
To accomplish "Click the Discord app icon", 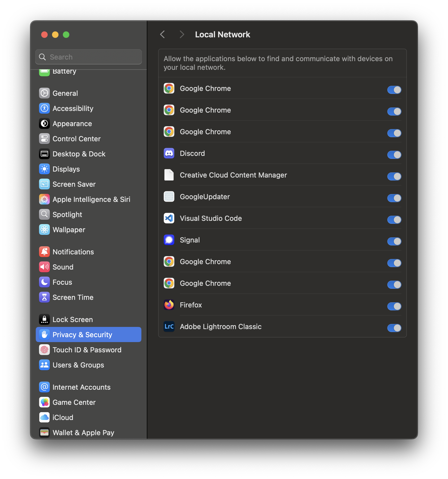I will (169, 153).
